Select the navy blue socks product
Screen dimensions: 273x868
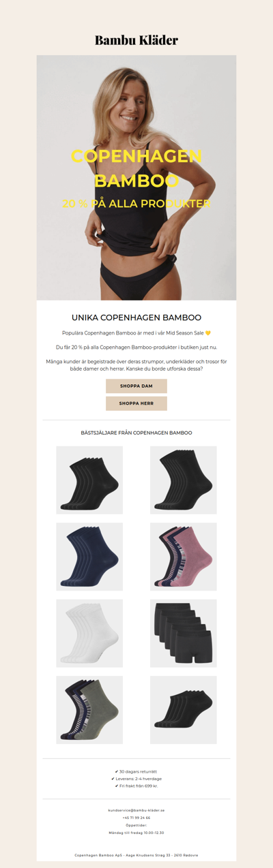89,557
